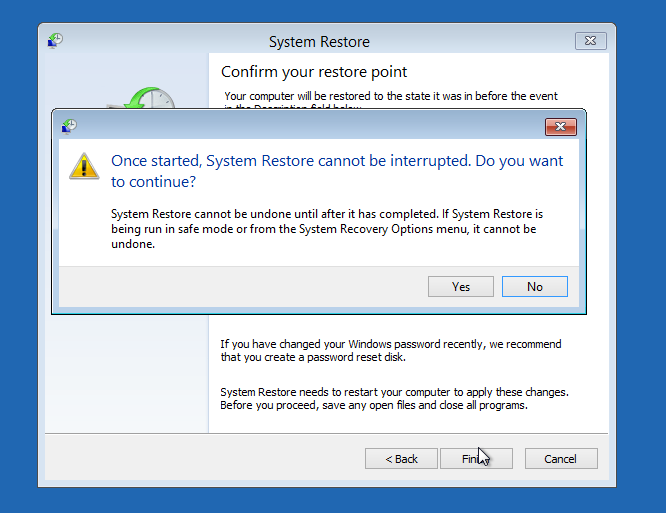Click the Confirm your restore point heading
This screenshot has height=513, width=666.
click(x=314, y=72)
